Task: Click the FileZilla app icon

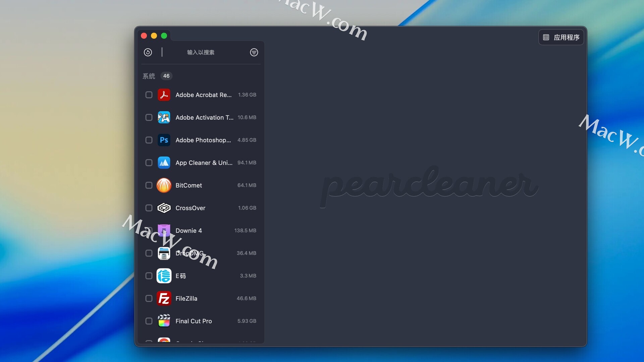Action: coord(164,298)
